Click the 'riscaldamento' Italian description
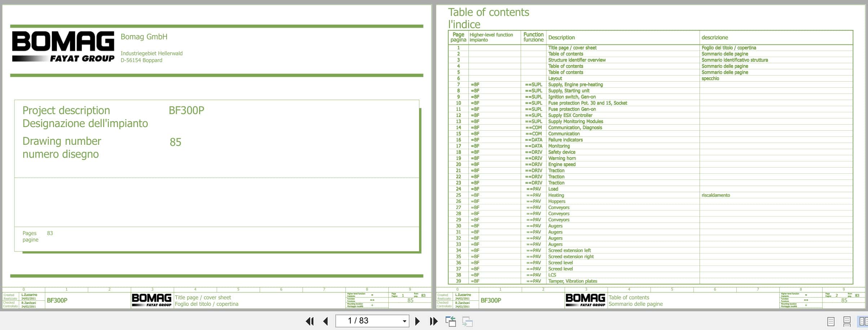This screenshot has width=868, height=330. [715, 195]
